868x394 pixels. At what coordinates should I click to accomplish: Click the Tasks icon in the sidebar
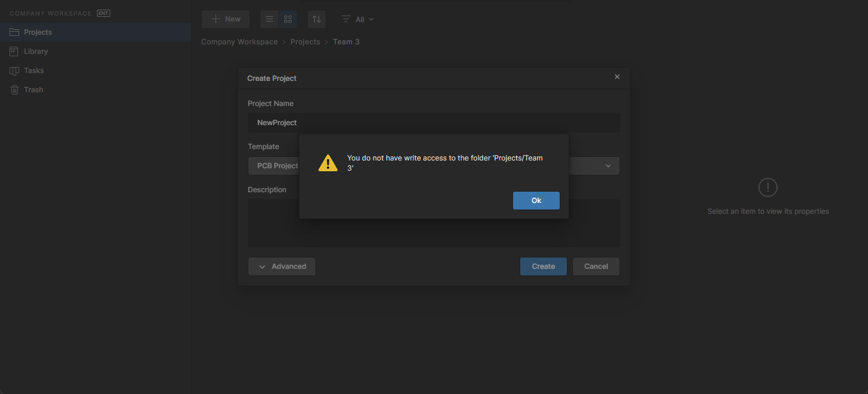pyautogui.click(x=14, y=71)
